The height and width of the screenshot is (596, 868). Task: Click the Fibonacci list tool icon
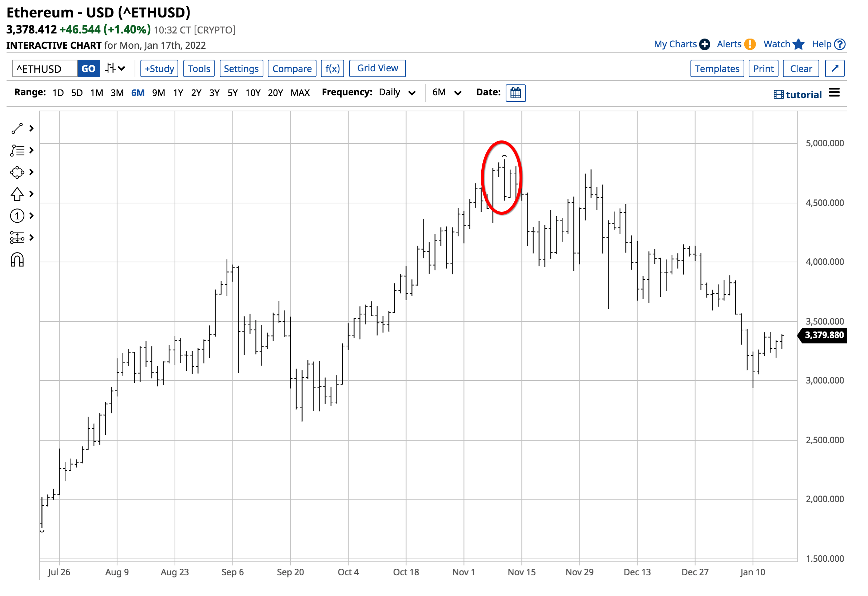click(x=17, y=151)
